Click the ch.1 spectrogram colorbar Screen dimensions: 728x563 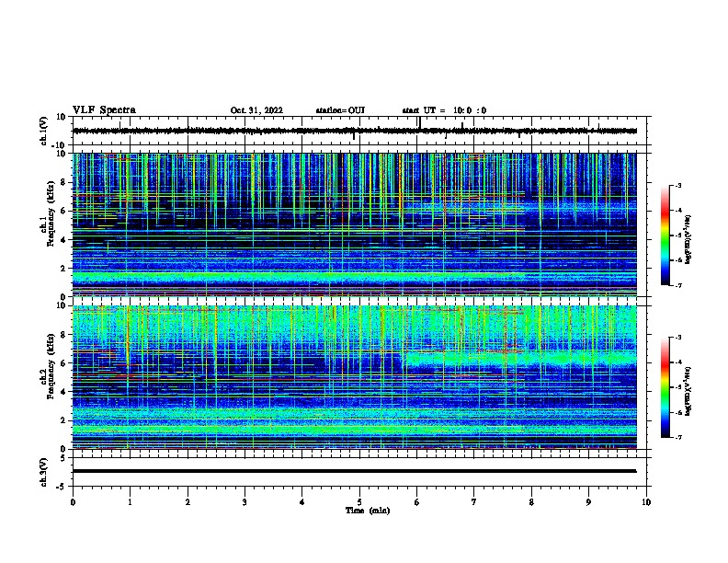665,236
